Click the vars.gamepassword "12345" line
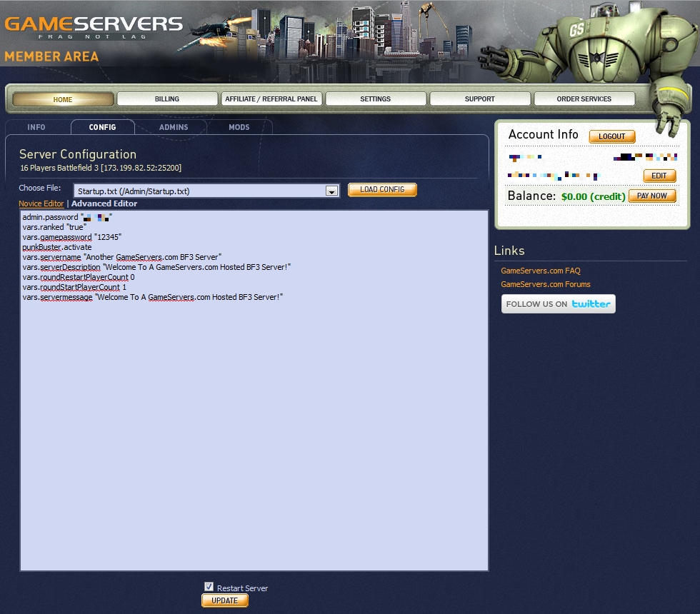This screenshot has width=700, height=614. pyautogui.click(x=72, y=237)
